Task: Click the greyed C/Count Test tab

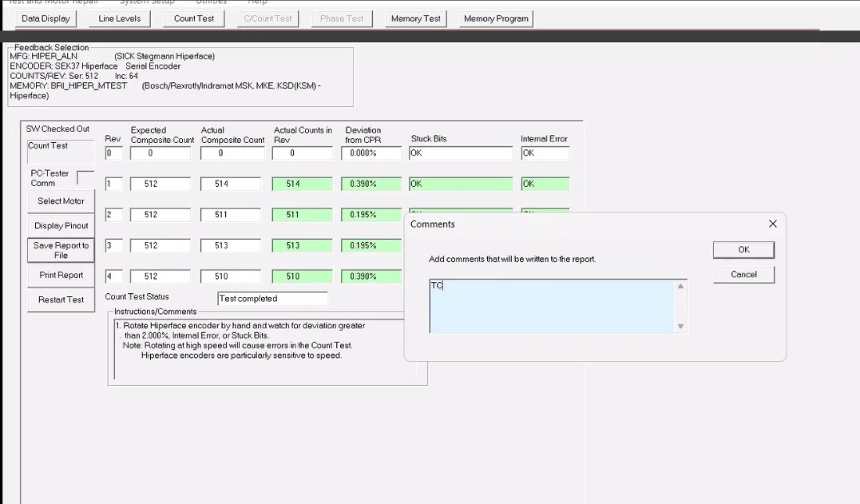Action: click(267, 19)
